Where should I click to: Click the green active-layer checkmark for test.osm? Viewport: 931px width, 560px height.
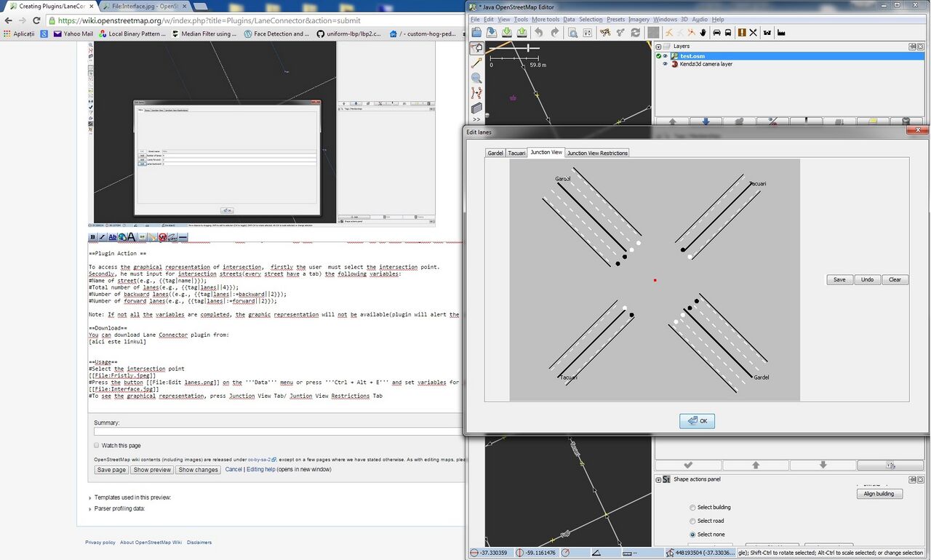click(x=658, y=56)
